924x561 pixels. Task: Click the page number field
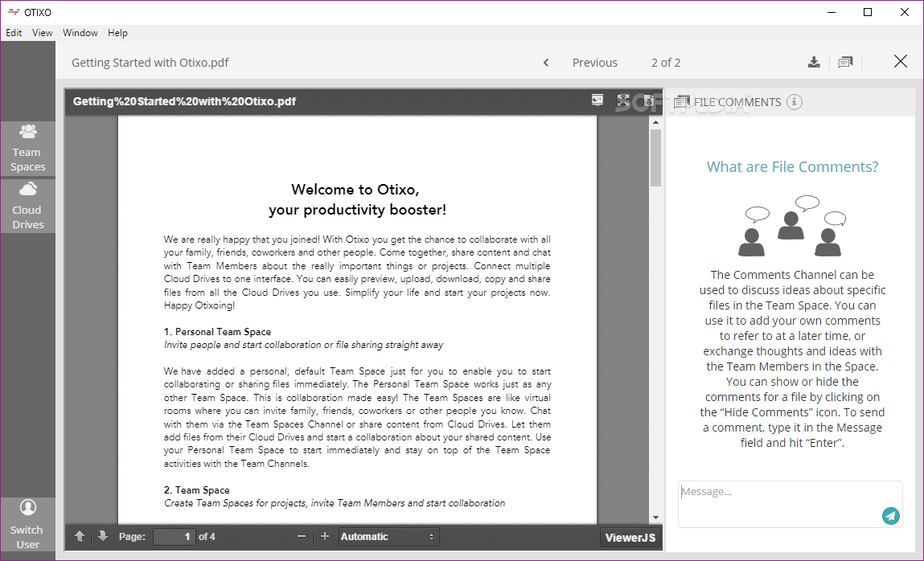pyautogui.click(x=174, y=536)
